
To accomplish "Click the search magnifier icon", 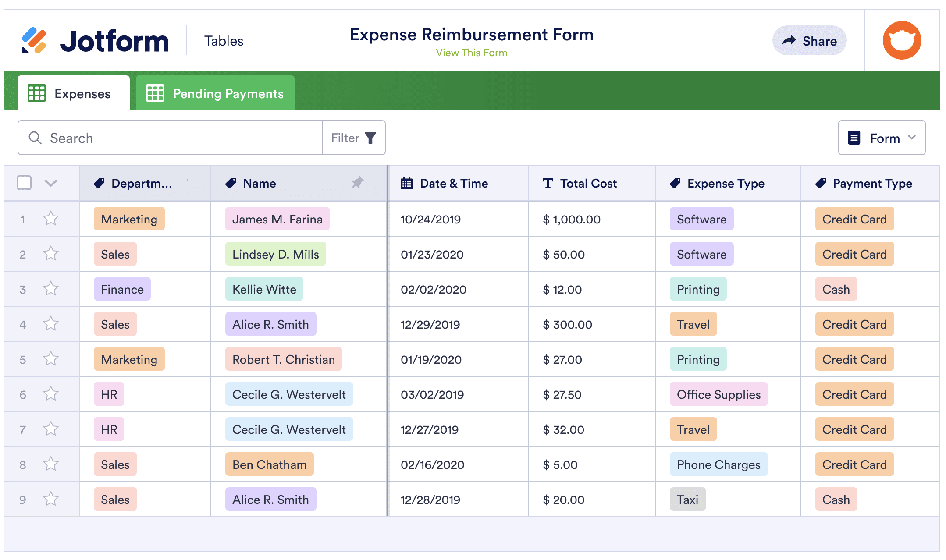I will 35,138.
